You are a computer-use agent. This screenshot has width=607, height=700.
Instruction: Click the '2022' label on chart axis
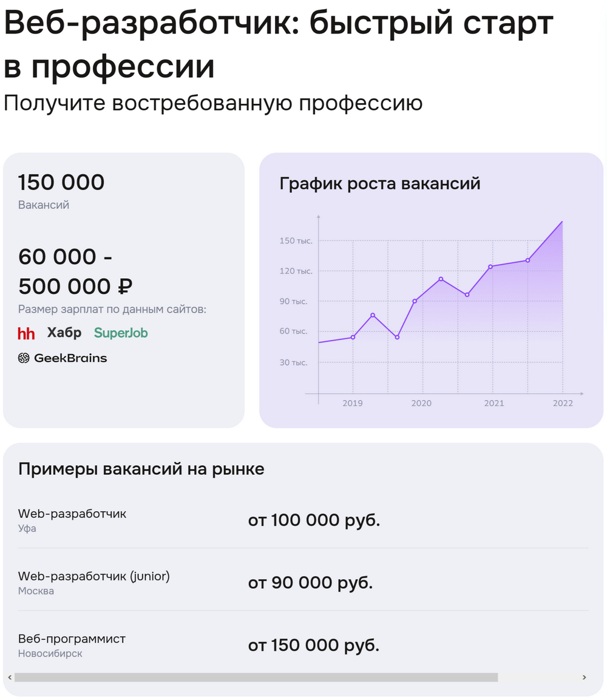pos(563,404)
